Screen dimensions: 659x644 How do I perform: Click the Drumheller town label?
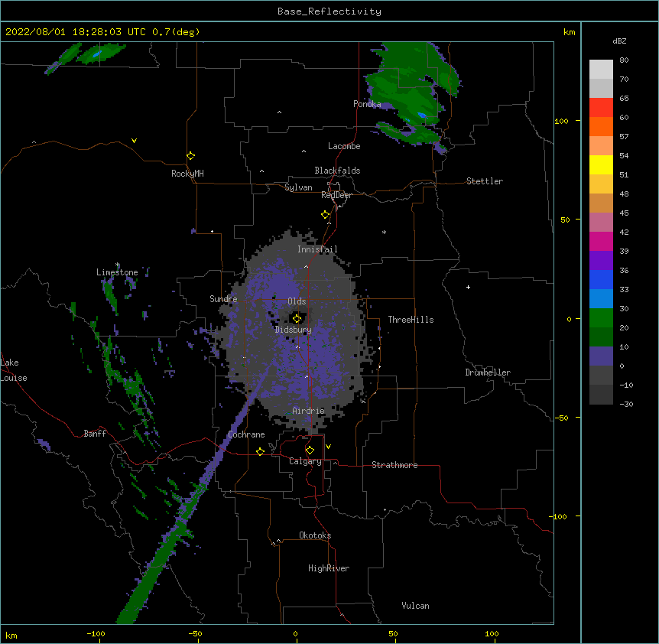point(488,372)
